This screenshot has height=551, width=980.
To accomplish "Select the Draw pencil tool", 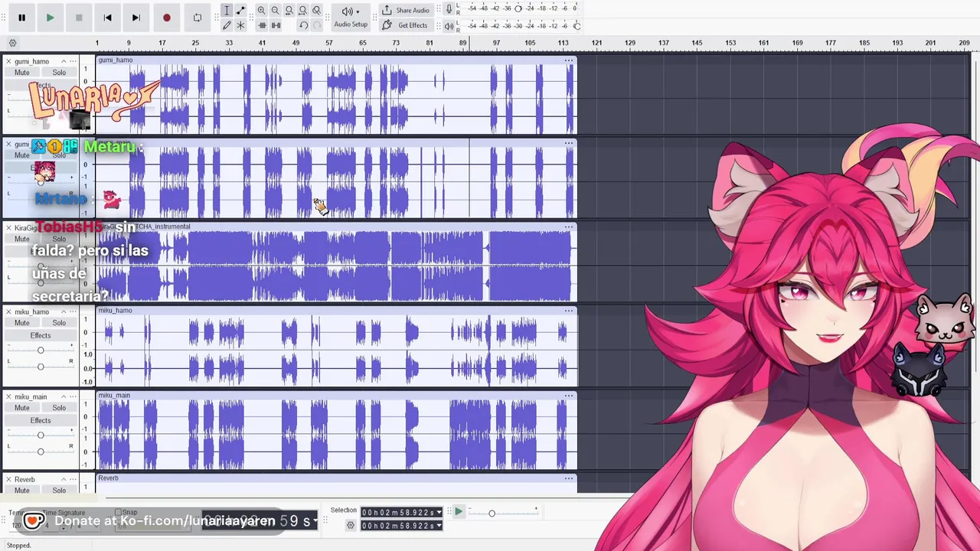I will [227, 25].
